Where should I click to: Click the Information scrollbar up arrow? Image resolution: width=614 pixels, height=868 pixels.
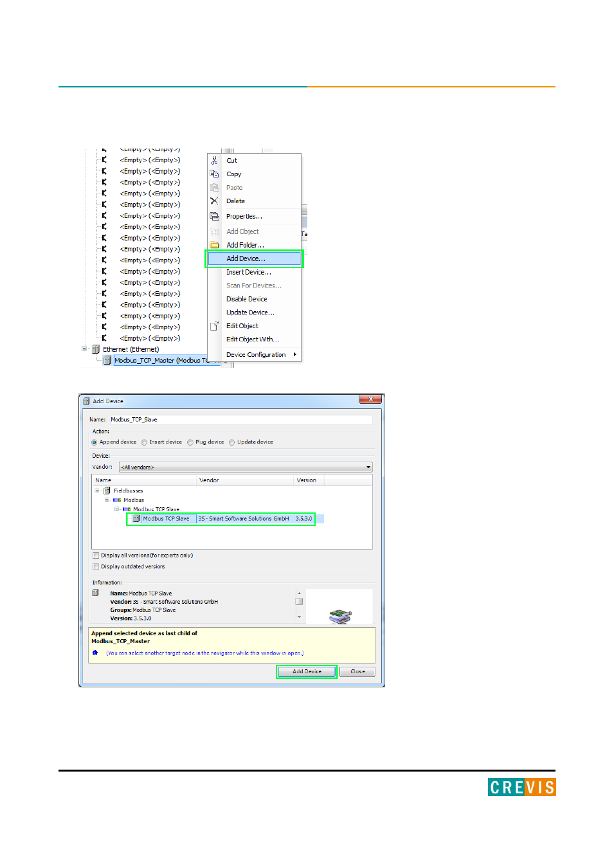[299, 593]
